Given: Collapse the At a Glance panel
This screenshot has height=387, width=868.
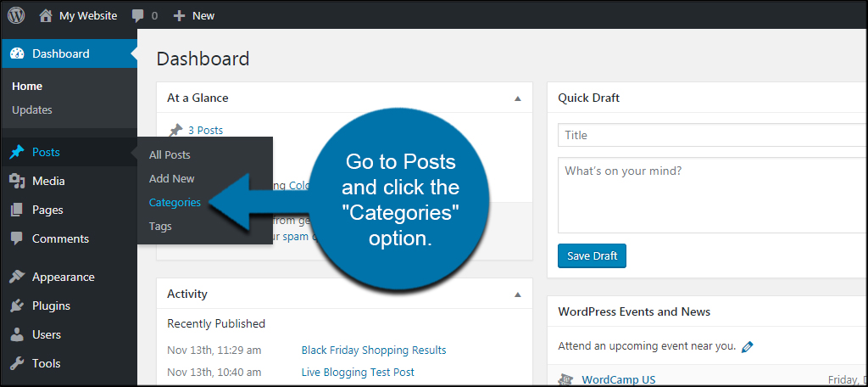Looking at the screenshot, I should [x=518, y=98].
